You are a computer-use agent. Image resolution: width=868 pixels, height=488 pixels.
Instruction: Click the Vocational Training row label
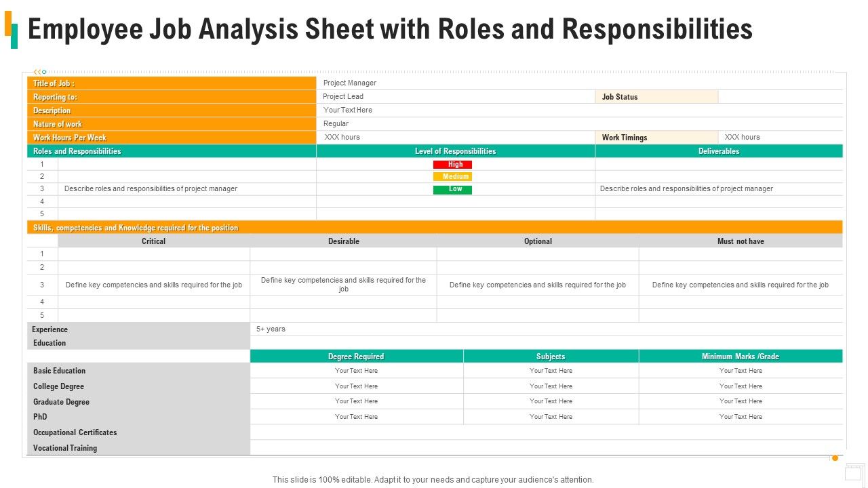[x=138, y=448]
